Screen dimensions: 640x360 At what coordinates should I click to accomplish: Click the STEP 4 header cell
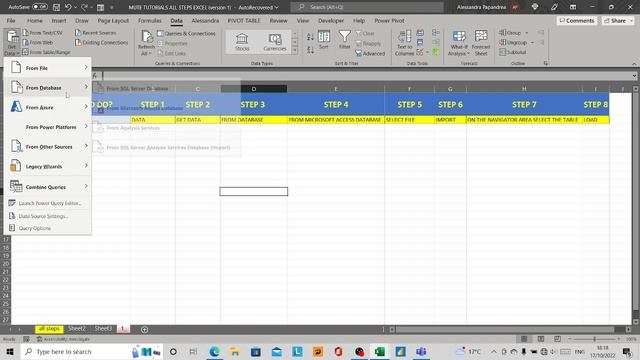pyautogui.click(x=336, y=104)
